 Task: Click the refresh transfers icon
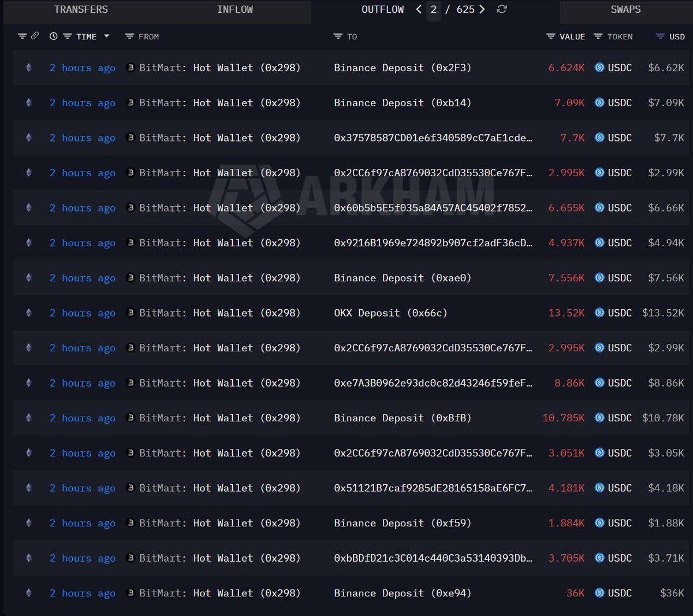[502, 9]
